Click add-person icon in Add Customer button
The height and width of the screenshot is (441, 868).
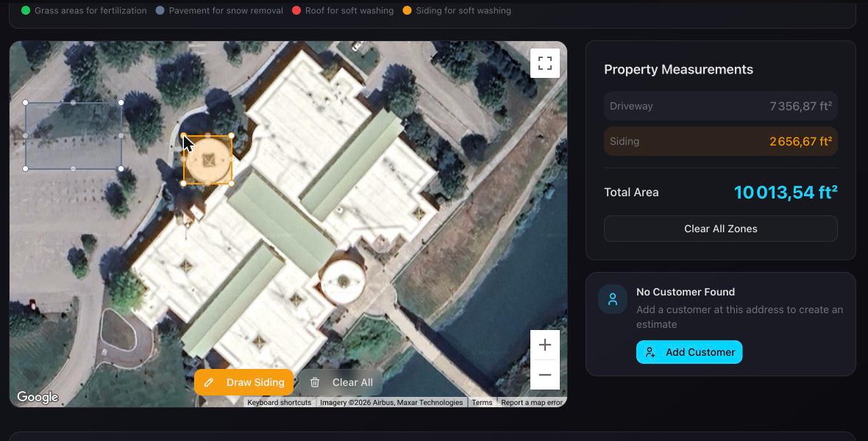pos(650,352)
